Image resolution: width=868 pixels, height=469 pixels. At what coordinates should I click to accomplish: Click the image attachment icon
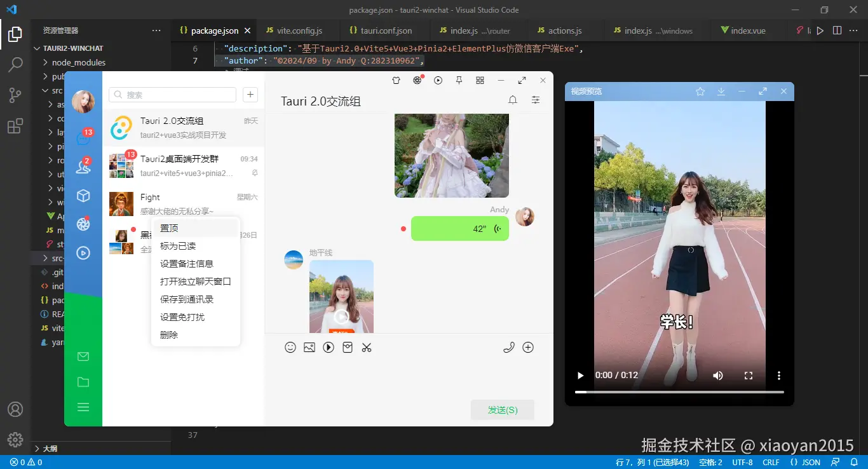click(309, 348)
